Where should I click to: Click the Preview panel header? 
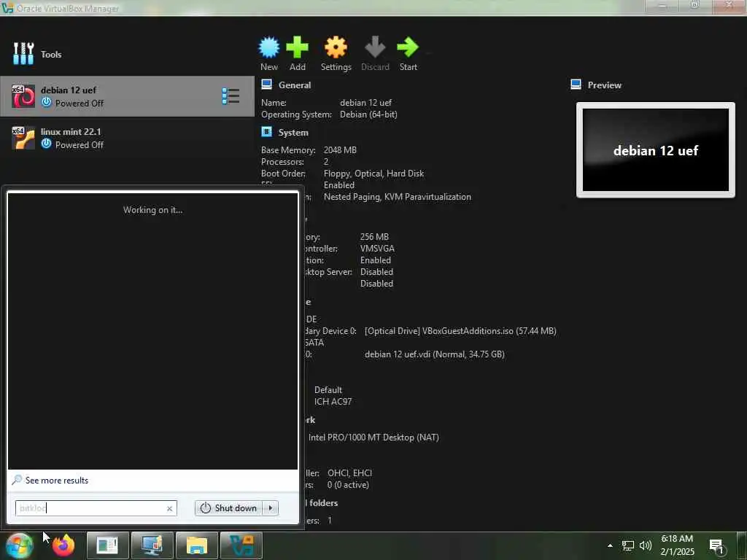pos(604,85)
